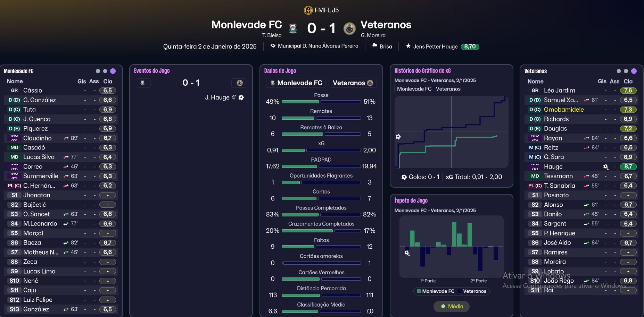Click Hauge's goal icon in Veteranos list
This screenshot has height=317, width=644.
coord(606,167)
